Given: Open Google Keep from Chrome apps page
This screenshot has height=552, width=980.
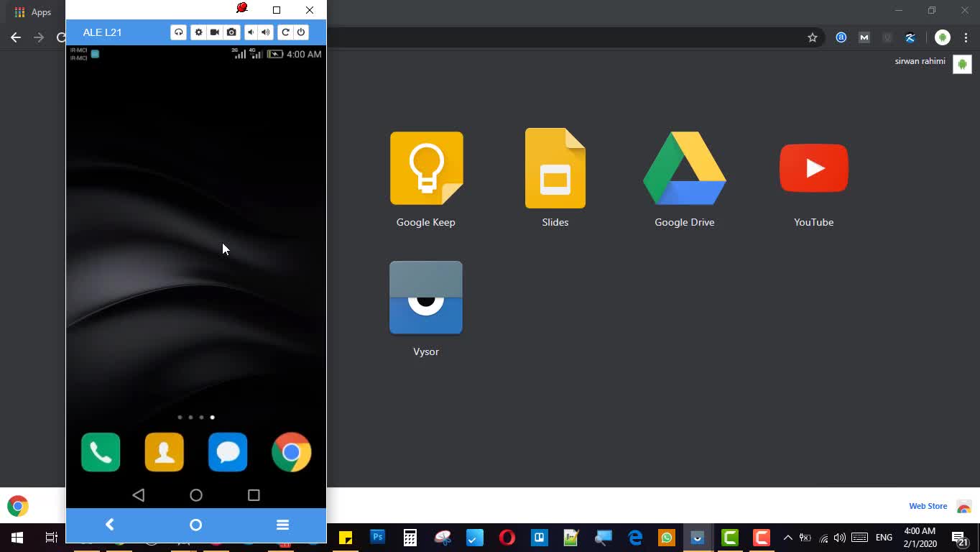Looking at the screenshot, I should [426, 169].
